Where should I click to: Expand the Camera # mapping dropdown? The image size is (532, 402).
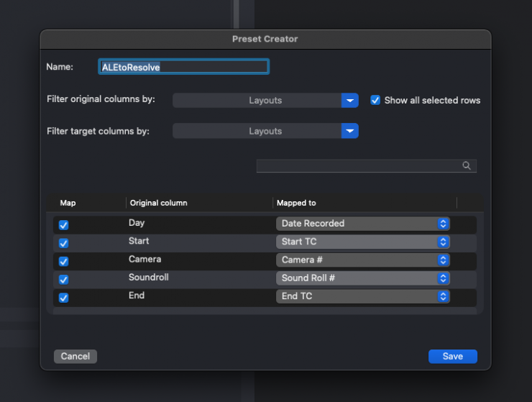(363, 260)
